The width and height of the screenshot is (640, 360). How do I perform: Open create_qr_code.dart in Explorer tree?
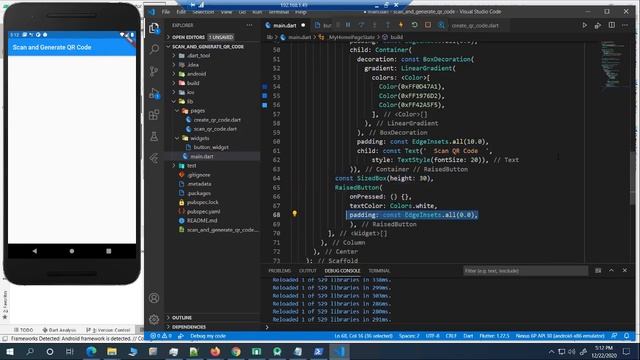[x=217, y=120]
